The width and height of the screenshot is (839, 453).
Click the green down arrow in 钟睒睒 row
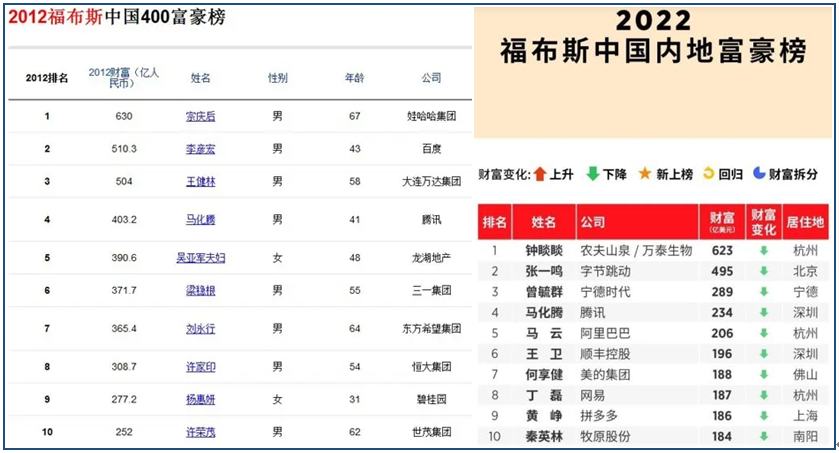764,250
